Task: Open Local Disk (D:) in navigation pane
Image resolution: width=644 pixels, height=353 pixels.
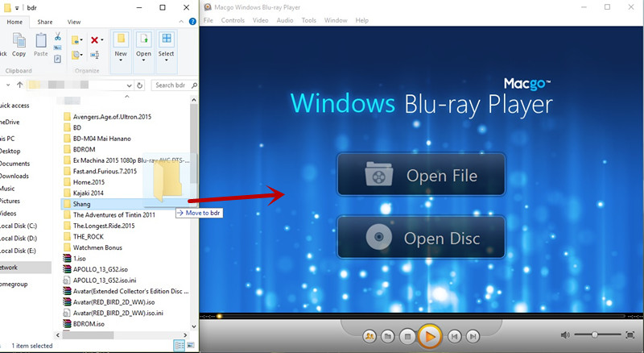Action: (19, 239)
